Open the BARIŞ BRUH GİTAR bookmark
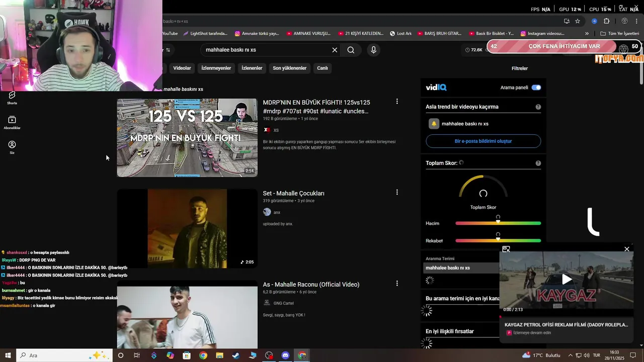Screen dimensions: 644x362 [x=439, y=34]
